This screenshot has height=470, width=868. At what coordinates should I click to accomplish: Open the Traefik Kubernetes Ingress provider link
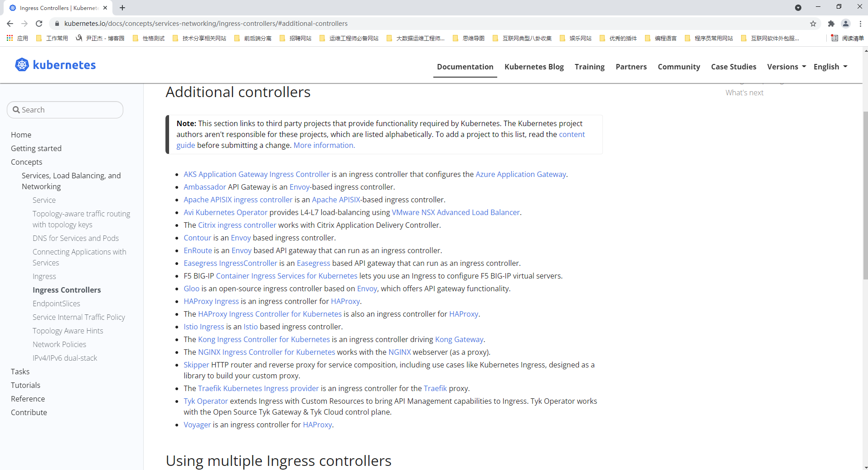click(258, 388)
